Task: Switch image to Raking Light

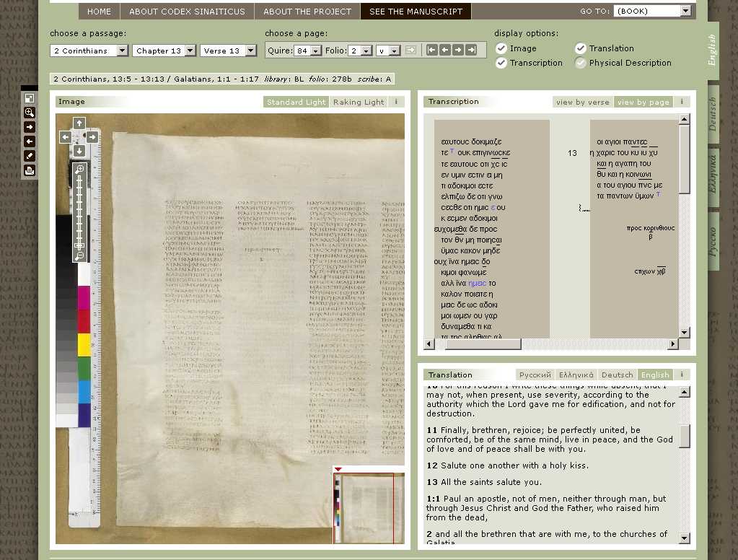Action: coord(359,102)
